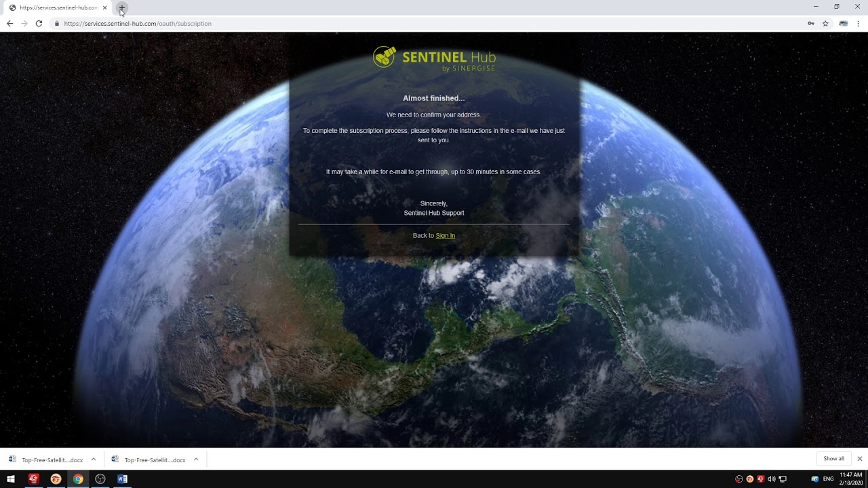Switch ENG input language

click(828, 479)
